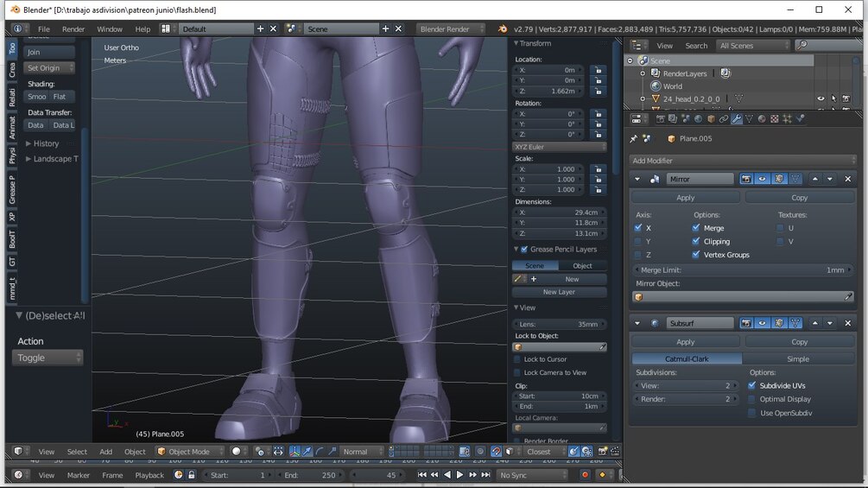This screenshot has height=488, width=868.
Task: Click the OpenGL render camera icon
Action: pyautogui.click(x=602, y=452)
